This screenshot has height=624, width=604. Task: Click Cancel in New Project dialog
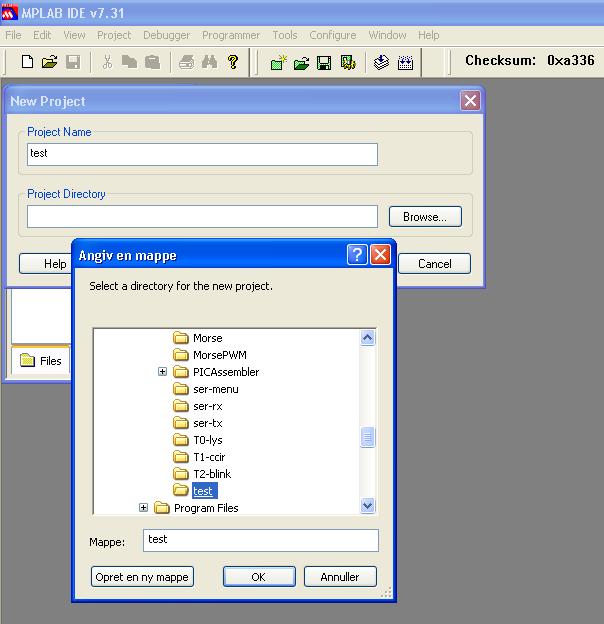tap(434, 263)
